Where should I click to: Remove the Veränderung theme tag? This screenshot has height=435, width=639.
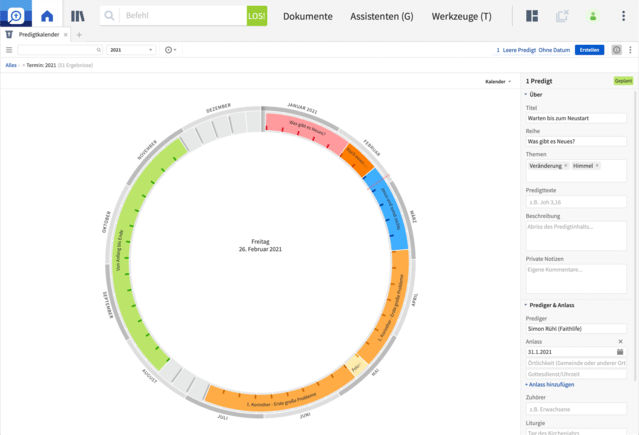click(565, 166)
